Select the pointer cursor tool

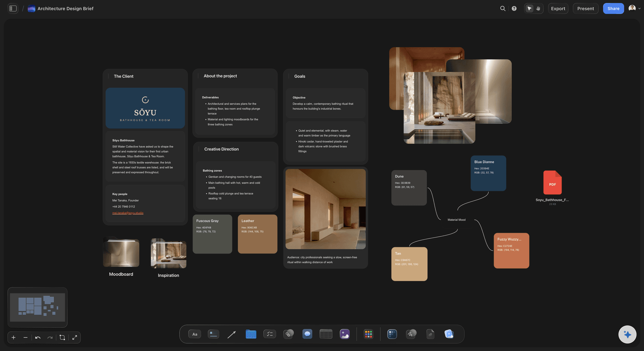click(x=530, y=8)
